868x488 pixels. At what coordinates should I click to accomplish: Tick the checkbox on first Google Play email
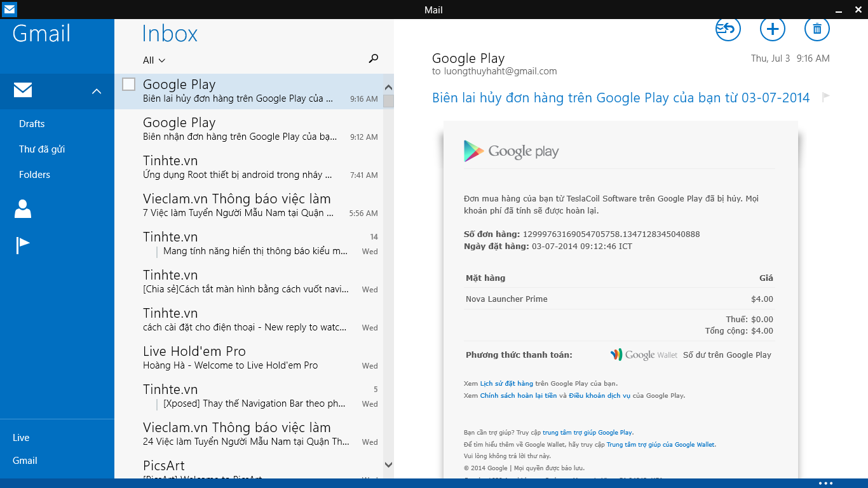point(129,85)
